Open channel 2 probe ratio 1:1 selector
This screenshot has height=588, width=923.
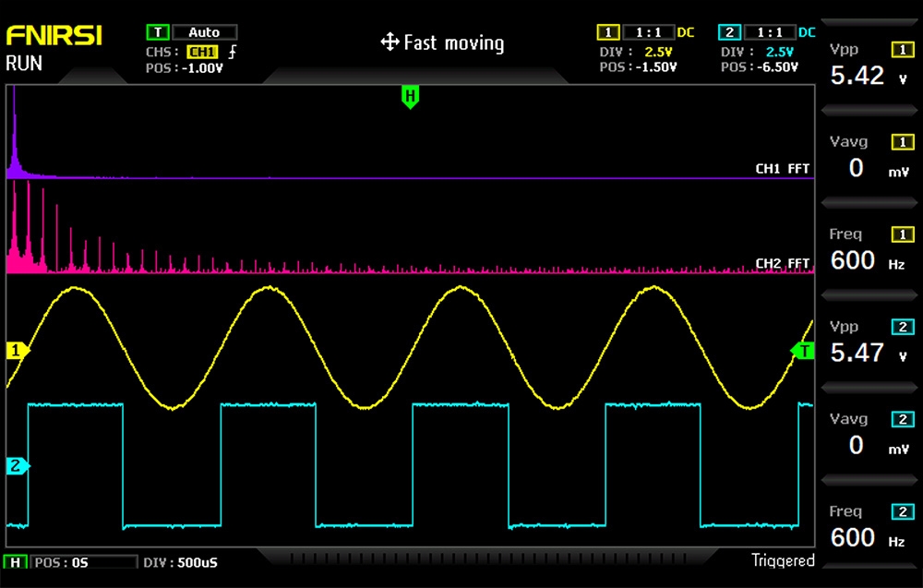(770, 32)
